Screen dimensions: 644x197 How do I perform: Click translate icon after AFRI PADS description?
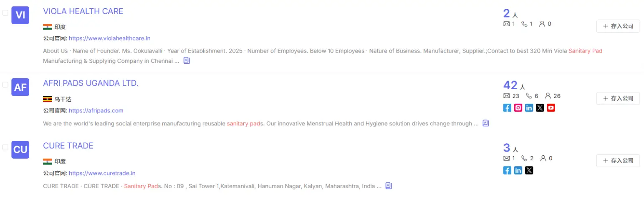point(485,123)
